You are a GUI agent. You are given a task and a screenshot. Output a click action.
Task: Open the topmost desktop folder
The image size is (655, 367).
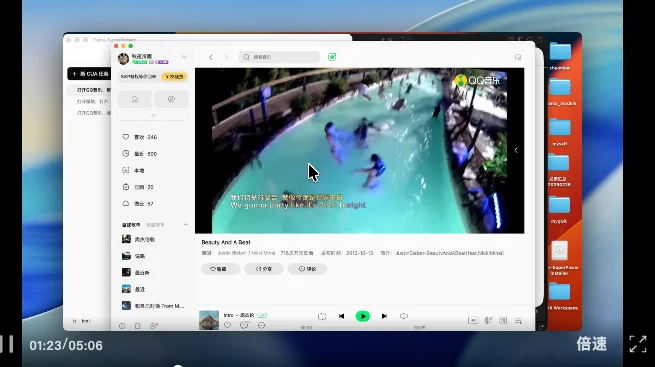(x=560, y=52)
